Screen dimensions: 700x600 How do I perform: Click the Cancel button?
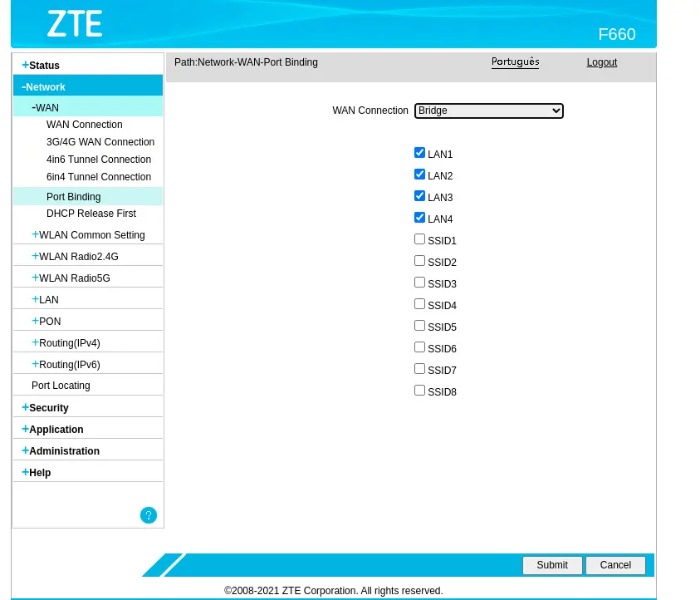615,565
